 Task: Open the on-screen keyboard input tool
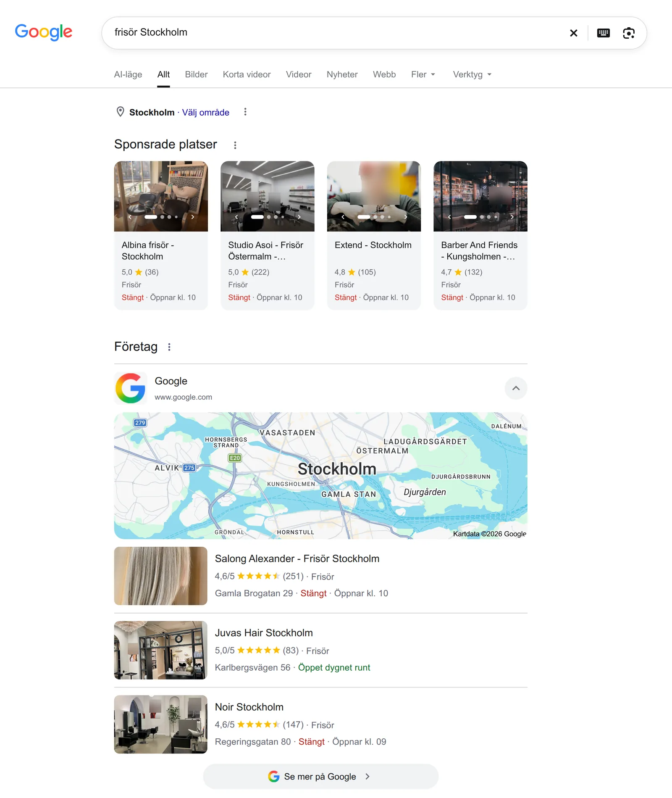[x=603, y=33]
